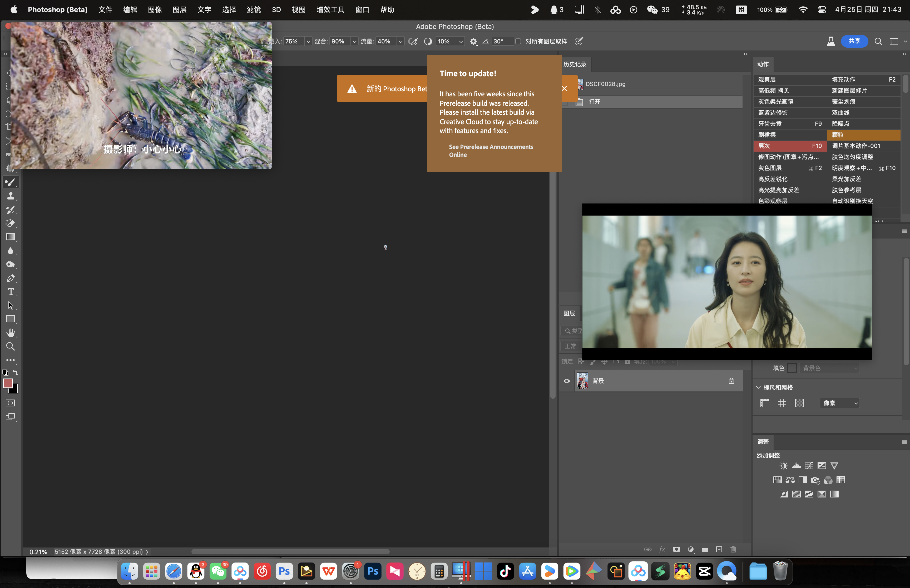Click the Brightness/Contrast adjustment icon
Image resolution: width=910 pixels, height=588 pixels.
[784, 466]
